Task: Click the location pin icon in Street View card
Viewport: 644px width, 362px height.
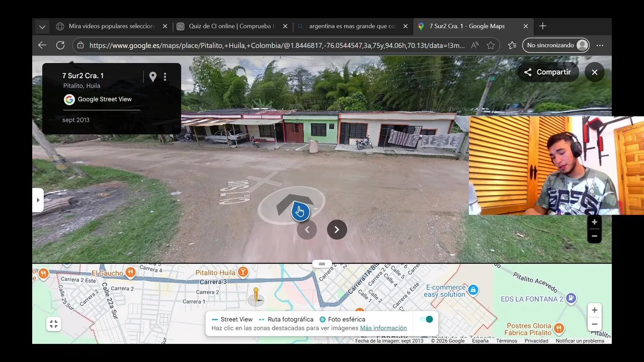Action: [153, 76]
